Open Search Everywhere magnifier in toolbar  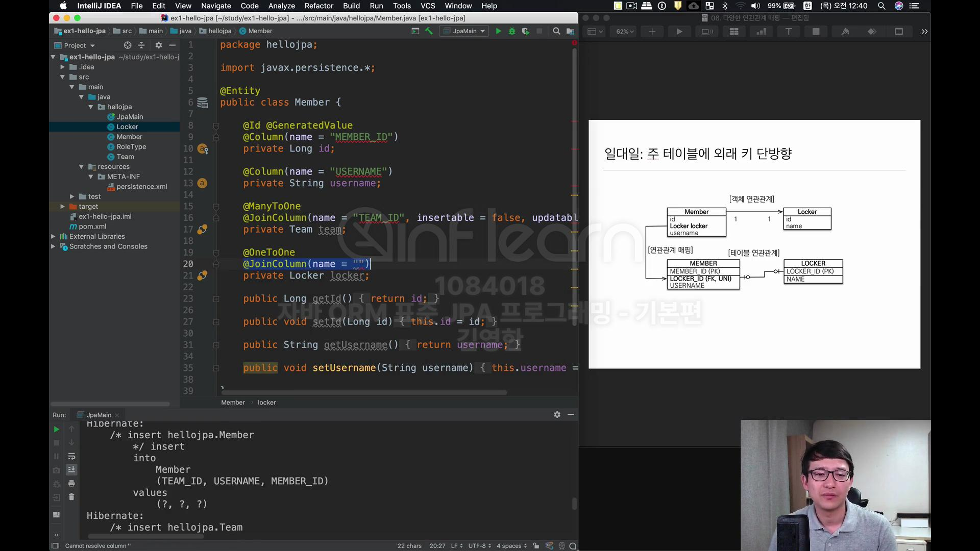556,31
